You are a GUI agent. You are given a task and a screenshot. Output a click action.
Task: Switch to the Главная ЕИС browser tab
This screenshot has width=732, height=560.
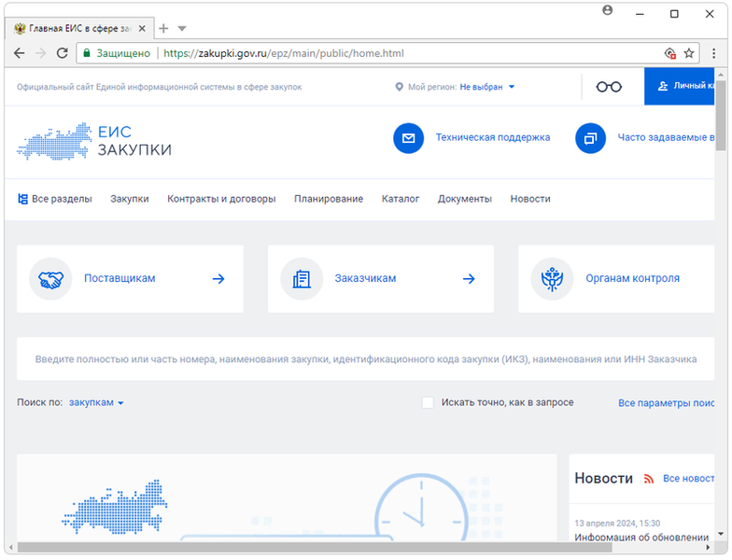pyautogui.click(x=79, y=28)
